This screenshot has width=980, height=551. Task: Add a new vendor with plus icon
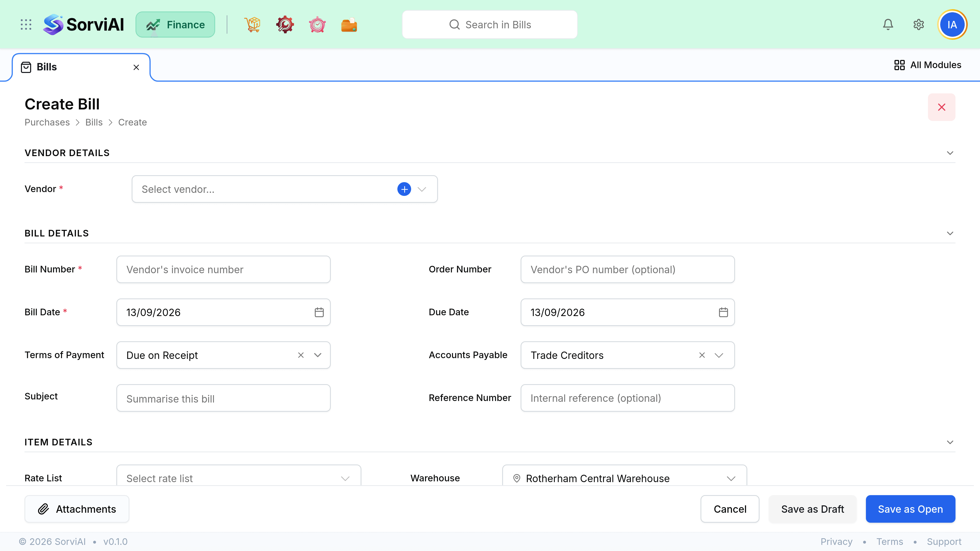(x=404, y=189)
